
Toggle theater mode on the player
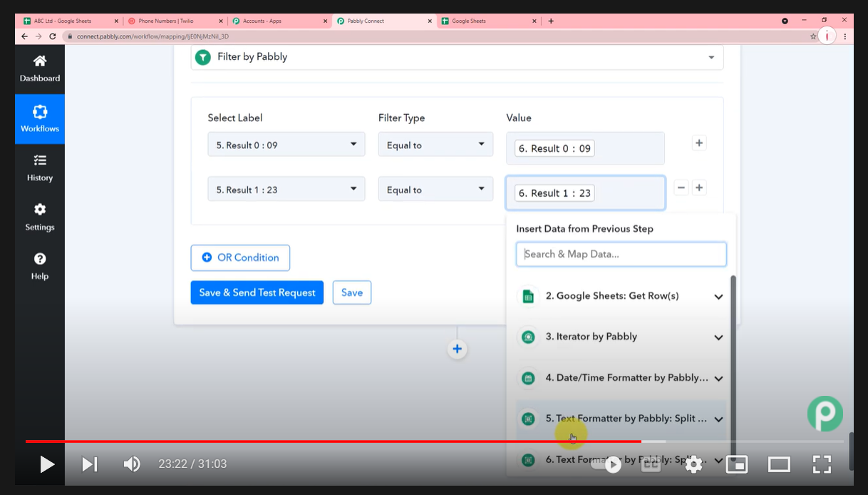[779, 464]
